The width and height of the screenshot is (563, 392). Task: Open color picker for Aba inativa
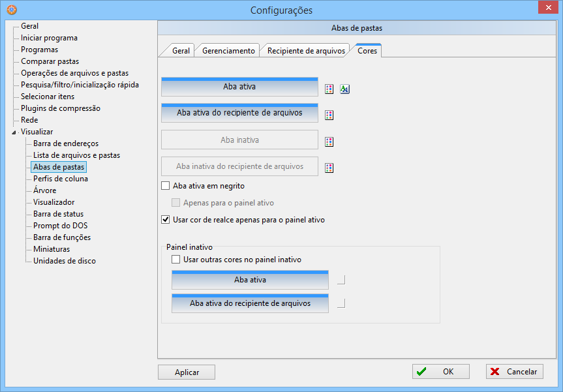[x=329, y=142]
